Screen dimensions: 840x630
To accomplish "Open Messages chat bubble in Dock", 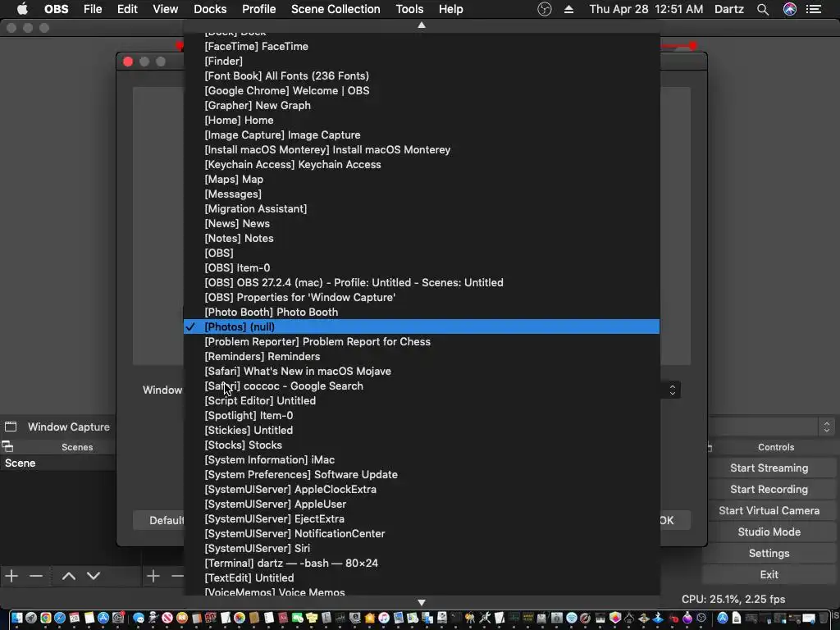I will [138, 618].
